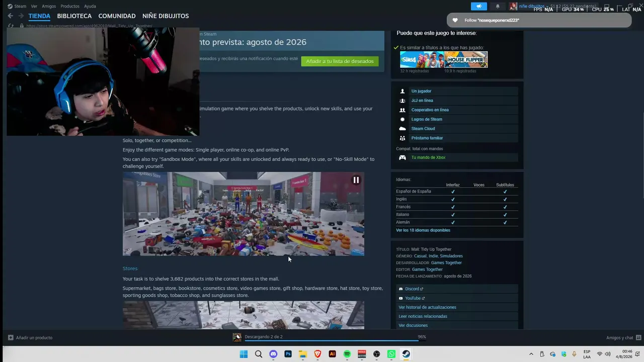This screenshot has height=362, width=644.
Task: Click the add product plus icon
Action: tap(11, 338)
